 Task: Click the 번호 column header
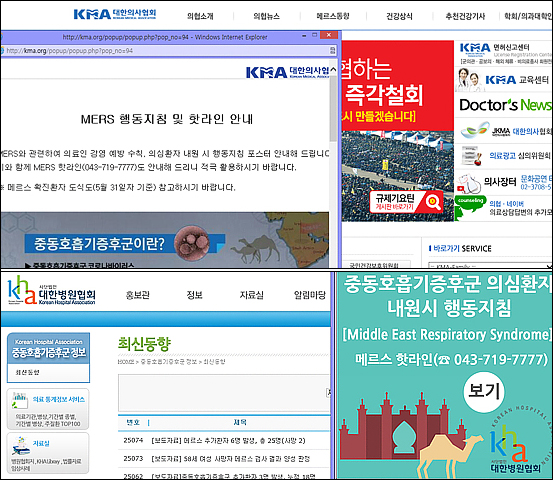133,423
